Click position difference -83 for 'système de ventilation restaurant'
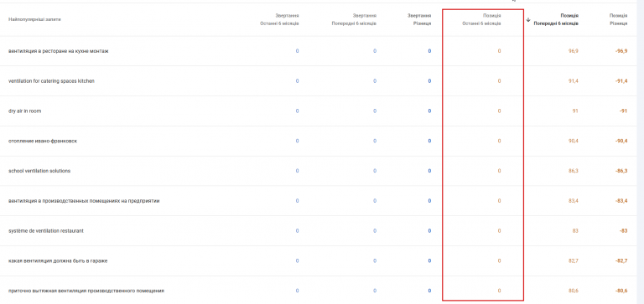644x304 pixels. click(x=624, y=230)
